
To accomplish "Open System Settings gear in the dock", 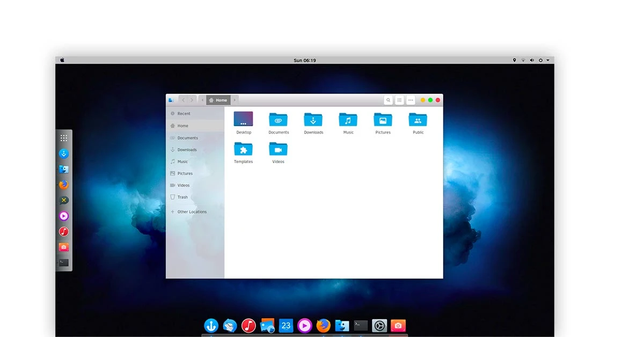I will [x=379, y=325].
